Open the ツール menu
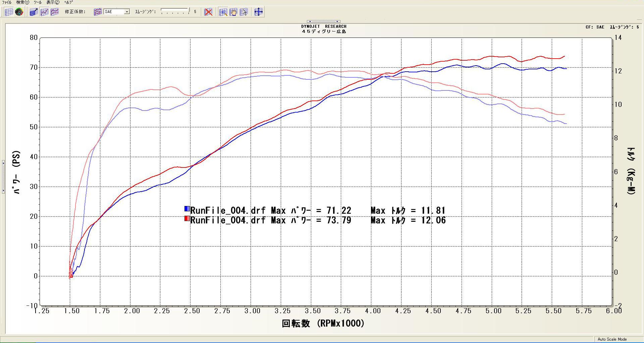 coord(38,2)
